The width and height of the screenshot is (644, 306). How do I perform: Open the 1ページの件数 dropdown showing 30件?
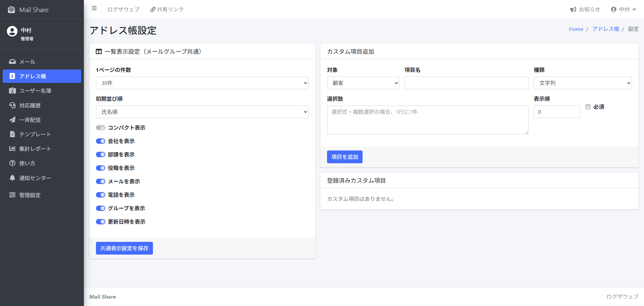[202, 83]
